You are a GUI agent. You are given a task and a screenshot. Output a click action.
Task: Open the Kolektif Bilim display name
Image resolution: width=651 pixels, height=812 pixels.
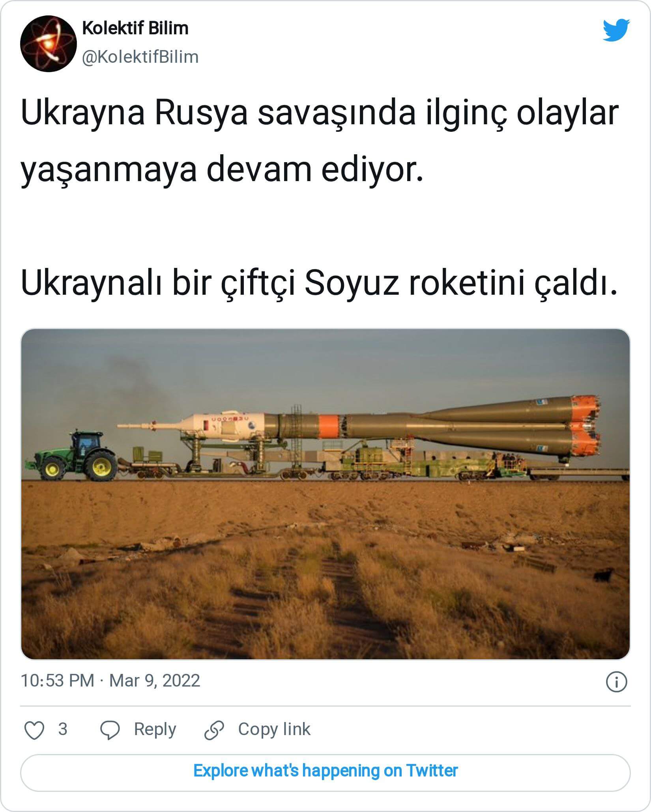pos(135,28)
